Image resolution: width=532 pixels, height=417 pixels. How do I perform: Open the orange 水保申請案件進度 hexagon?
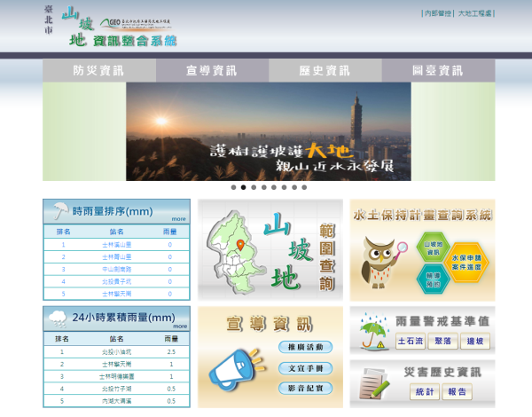click(x=466, y=262)
